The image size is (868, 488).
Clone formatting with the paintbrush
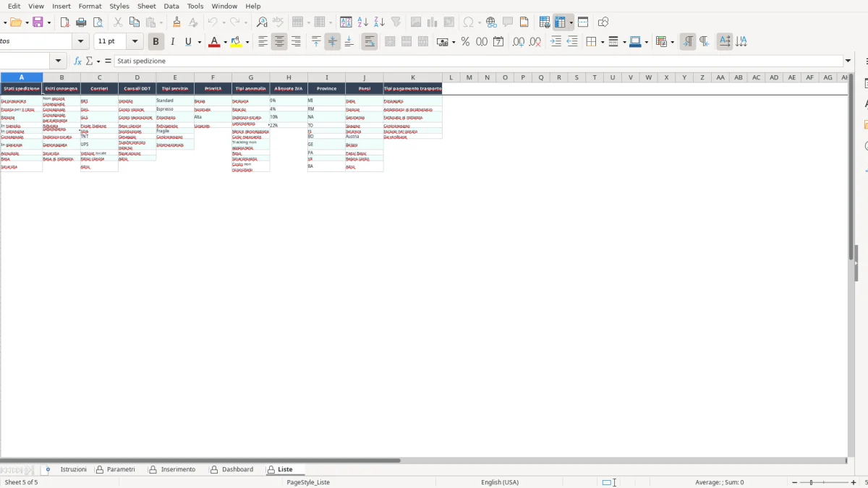click(x=176, y=22)
